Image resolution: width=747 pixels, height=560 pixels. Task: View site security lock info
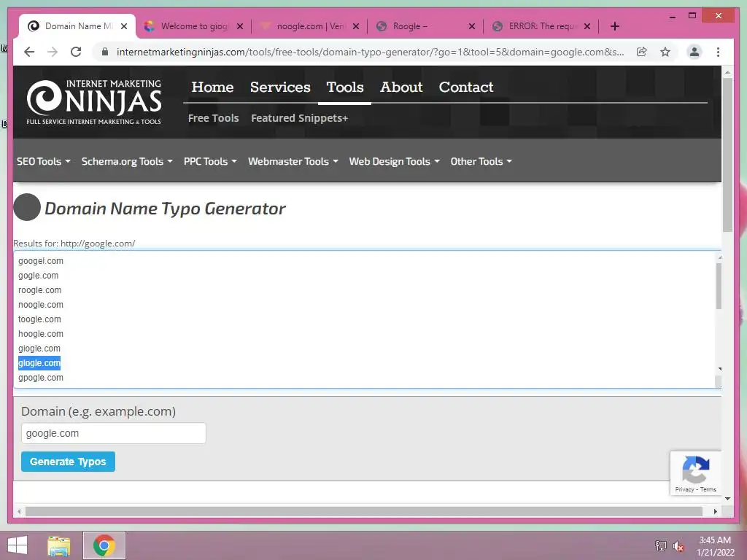[x=105, y=52]
